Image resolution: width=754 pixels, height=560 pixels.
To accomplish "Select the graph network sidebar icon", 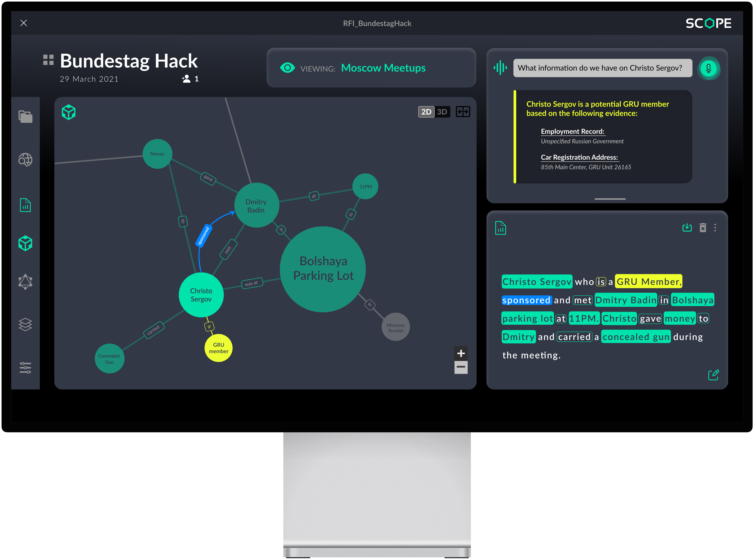I will pos(26,282).
